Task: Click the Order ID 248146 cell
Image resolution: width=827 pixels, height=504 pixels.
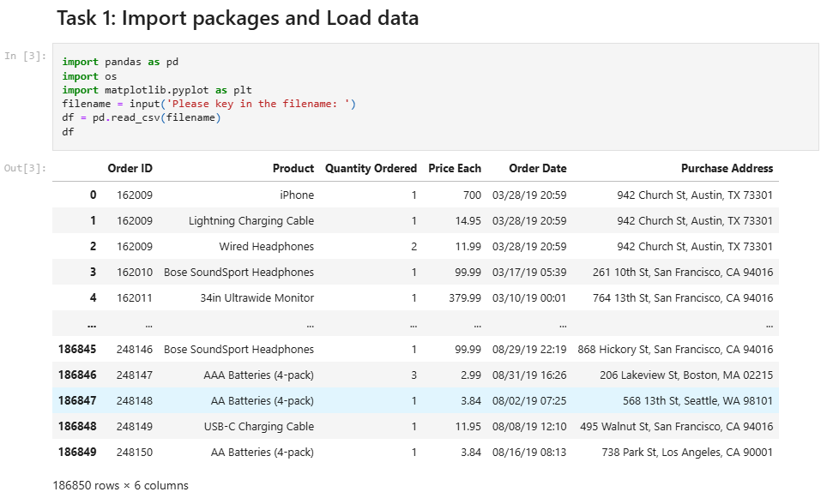Action: tap(135, 350)
